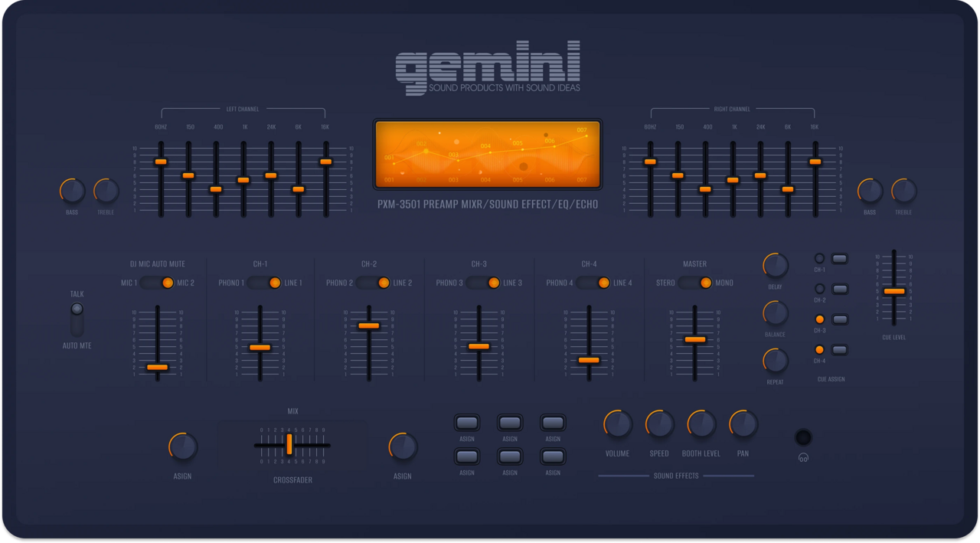Click the Repeat knob
The width and height of the screenshot is (980, 543).
point(775,361)
